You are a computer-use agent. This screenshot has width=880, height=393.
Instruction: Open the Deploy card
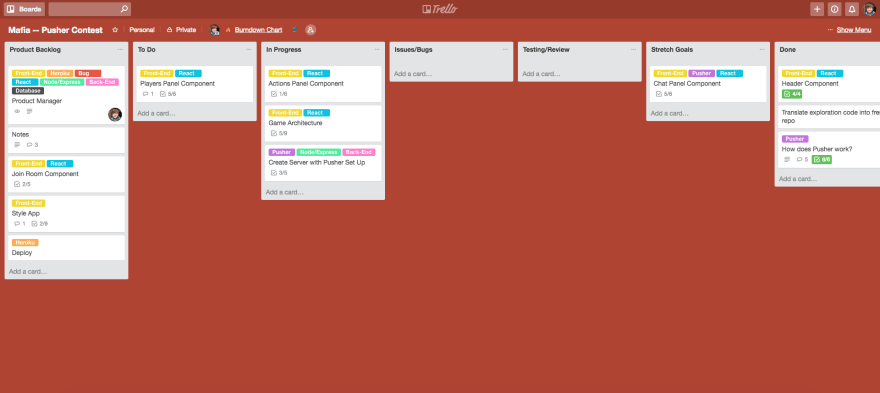[65, 248]
